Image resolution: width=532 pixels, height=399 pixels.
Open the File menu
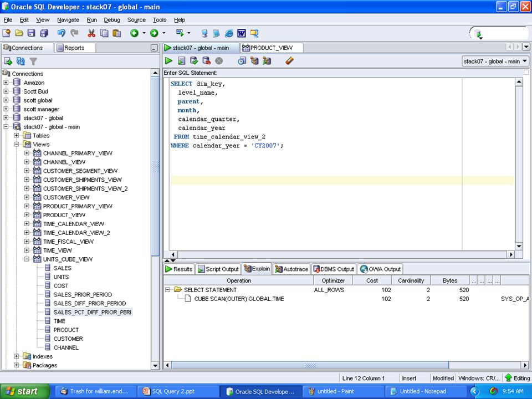(x=8, y=20)
